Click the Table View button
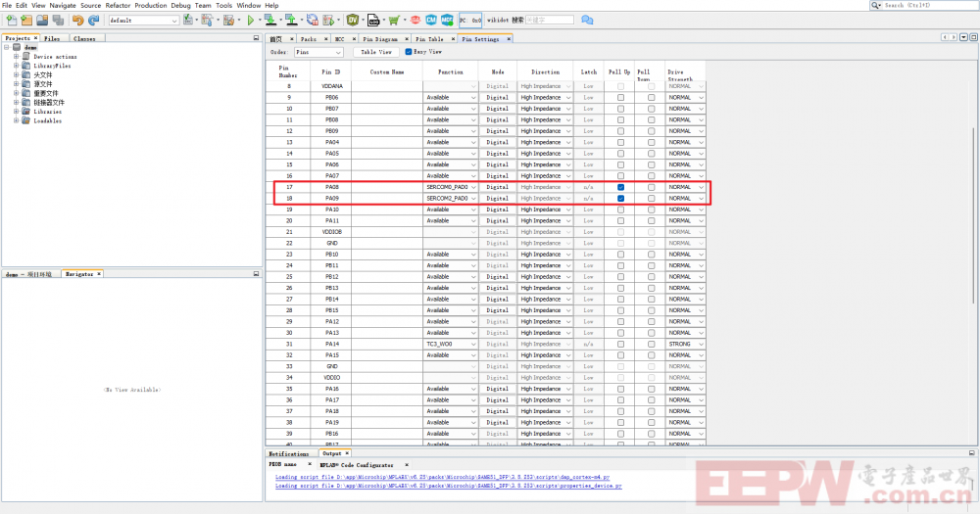The image size is (980, 514). 376,52
